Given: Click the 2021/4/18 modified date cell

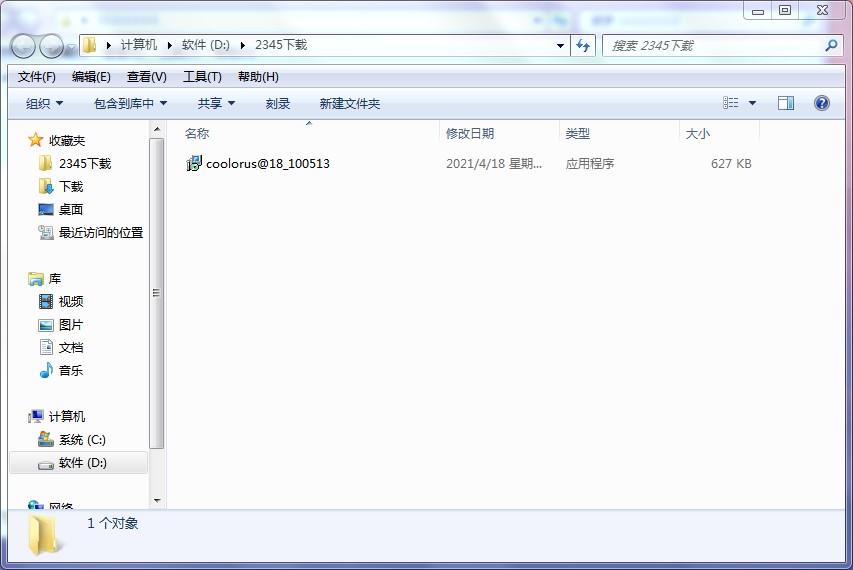Looking at the screenshot, I should [494, 163].
